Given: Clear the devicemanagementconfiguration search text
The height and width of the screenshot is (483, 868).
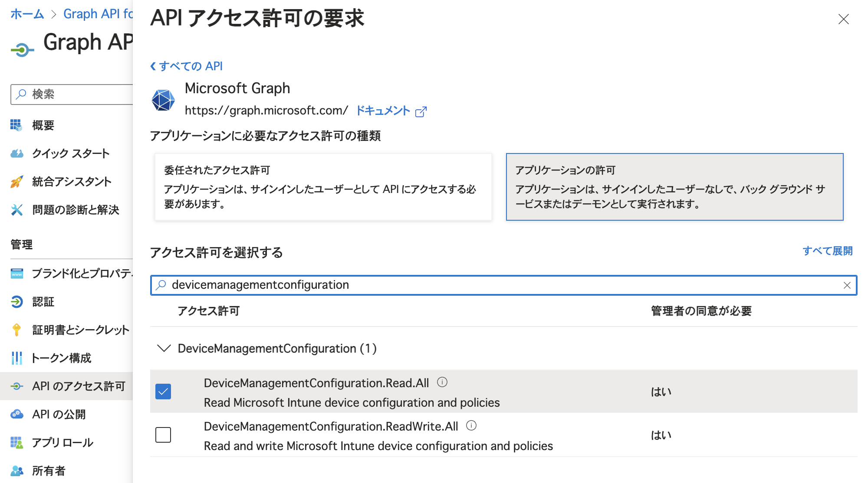Looking at the screenshot, I should tap(846, 285).
